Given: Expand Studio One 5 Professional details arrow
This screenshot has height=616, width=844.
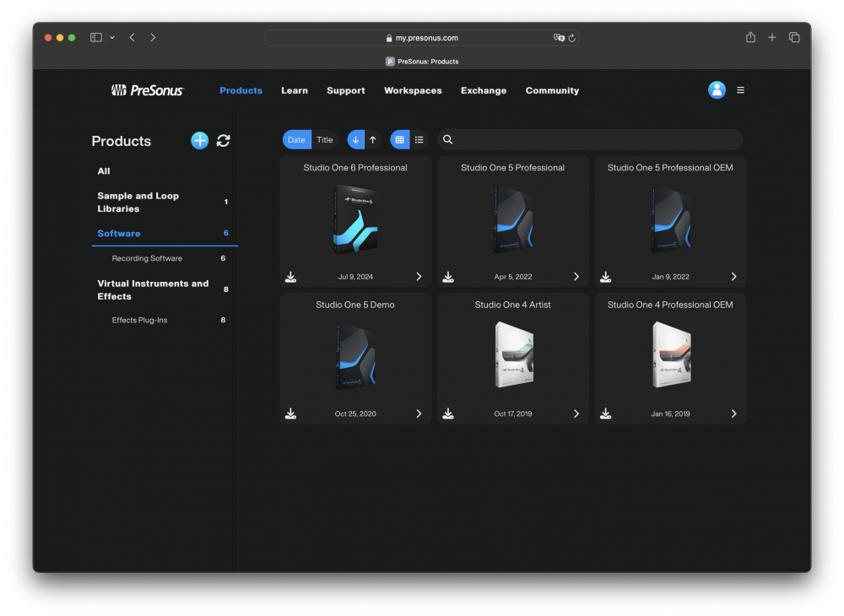Looking at the screenshot, I should coord(576,277).
